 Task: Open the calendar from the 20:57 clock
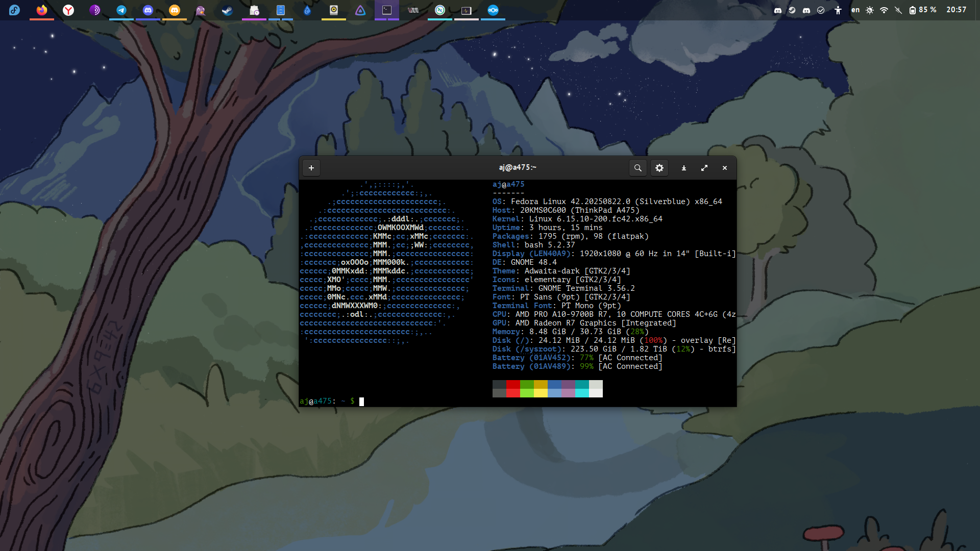click(x=956, y=10)
